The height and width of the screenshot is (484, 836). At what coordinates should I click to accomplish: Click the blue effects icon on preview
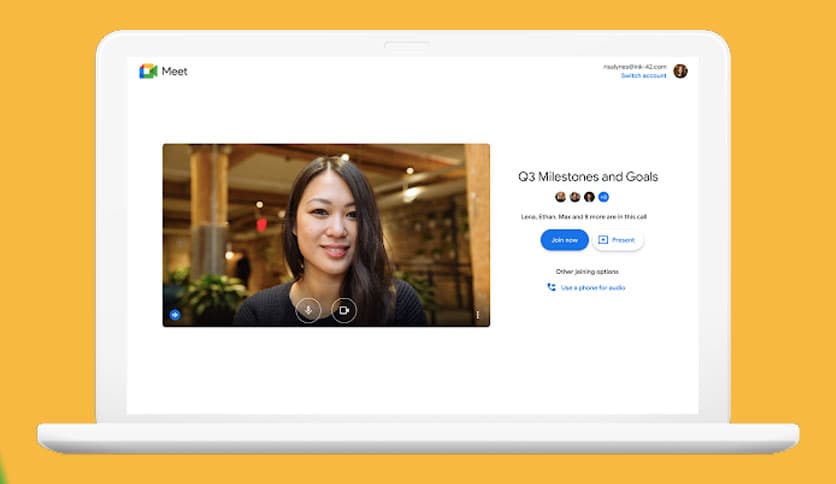click(x=175, y=315)
